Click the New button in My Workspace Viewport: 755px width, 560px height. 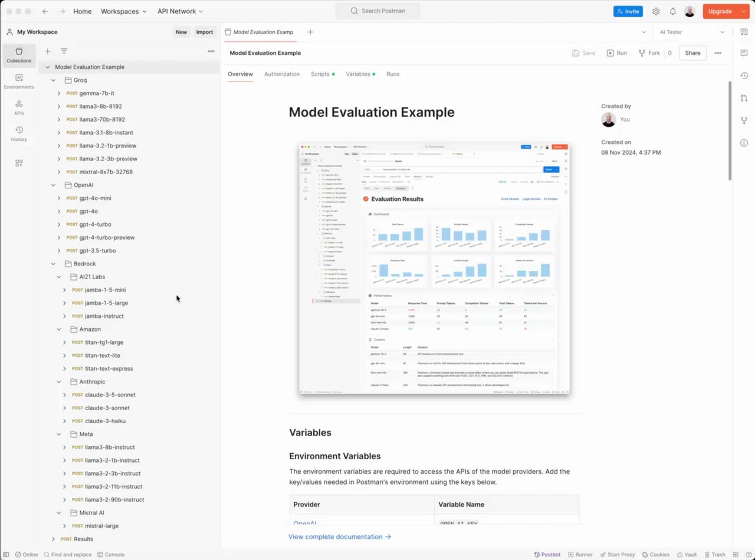coord(181,32)
